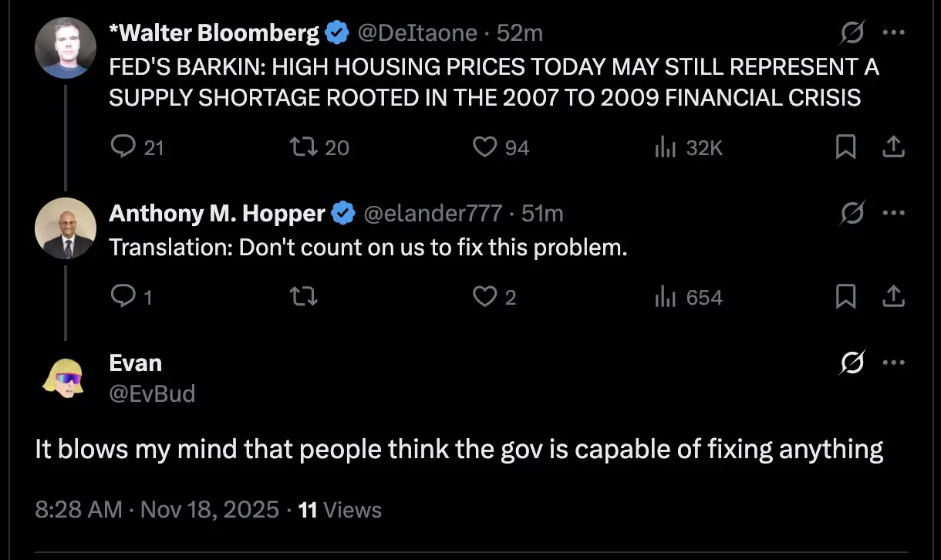The height and width of the screenshot is (560, 941).
Task: Share Anthony M. Hopper's reply
Action: pos(893,297)
